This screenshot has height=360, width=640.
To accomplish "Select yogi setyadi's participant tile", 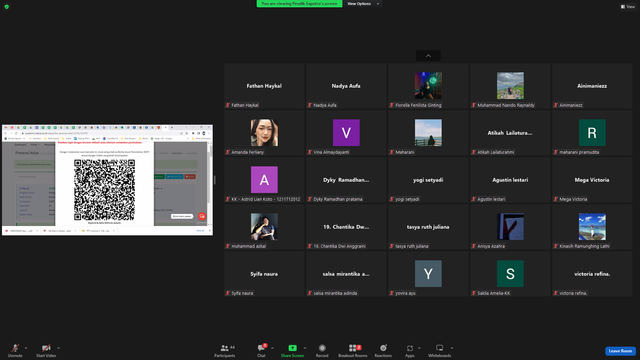I will click(428, 180).
